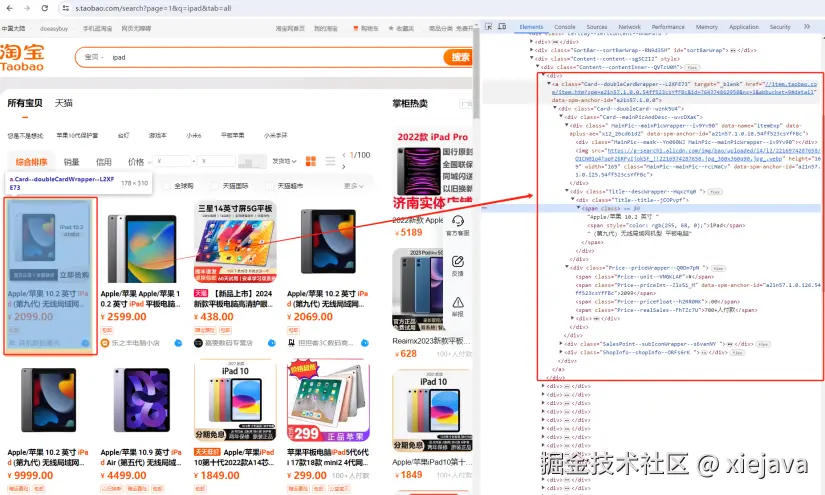The height and width of the screenshot is (495, 825).
Task: Expand the 更多 filter options
Action: 354,186
